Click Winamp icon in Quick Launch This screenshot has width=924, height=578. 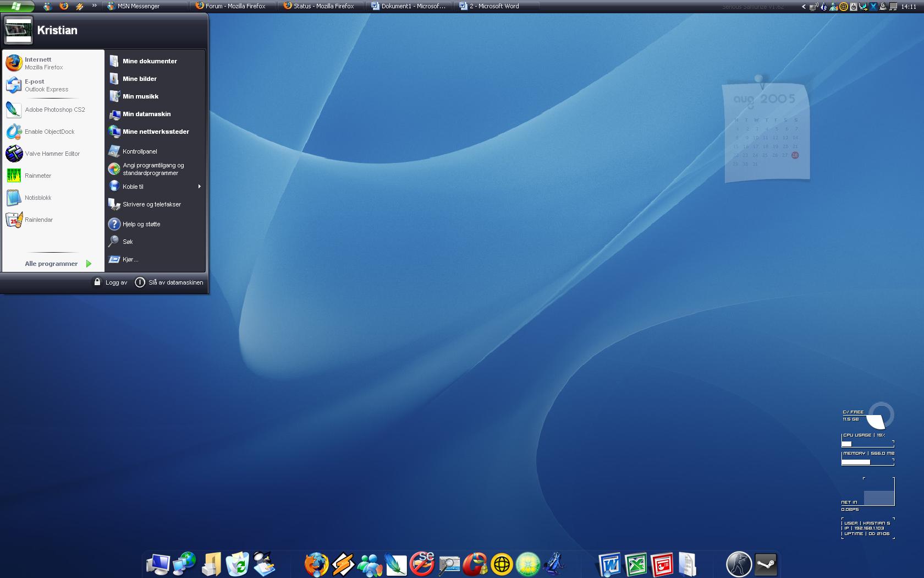(x=80, y=6)
